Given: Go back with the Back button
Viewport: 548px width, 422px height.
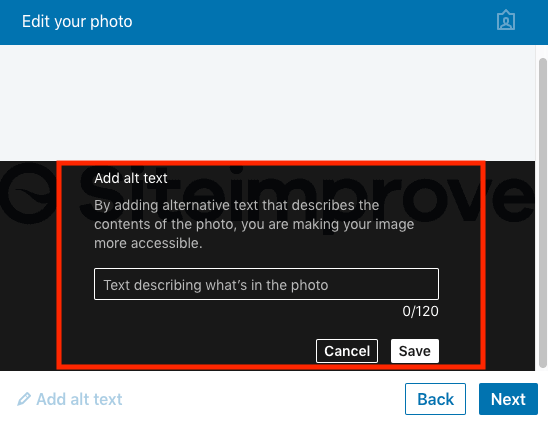Looking at the screenshot, I should (435, 399).
